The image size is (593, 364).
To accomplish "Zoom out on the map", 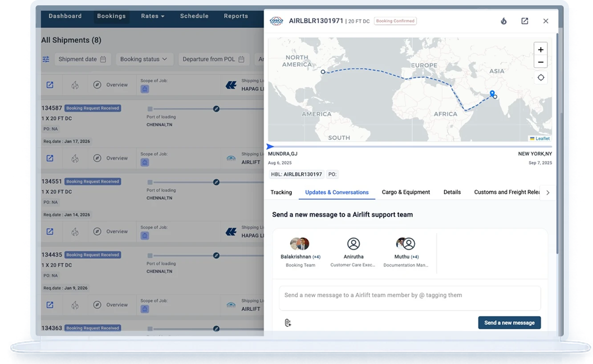I will click(x=540, y=62).
